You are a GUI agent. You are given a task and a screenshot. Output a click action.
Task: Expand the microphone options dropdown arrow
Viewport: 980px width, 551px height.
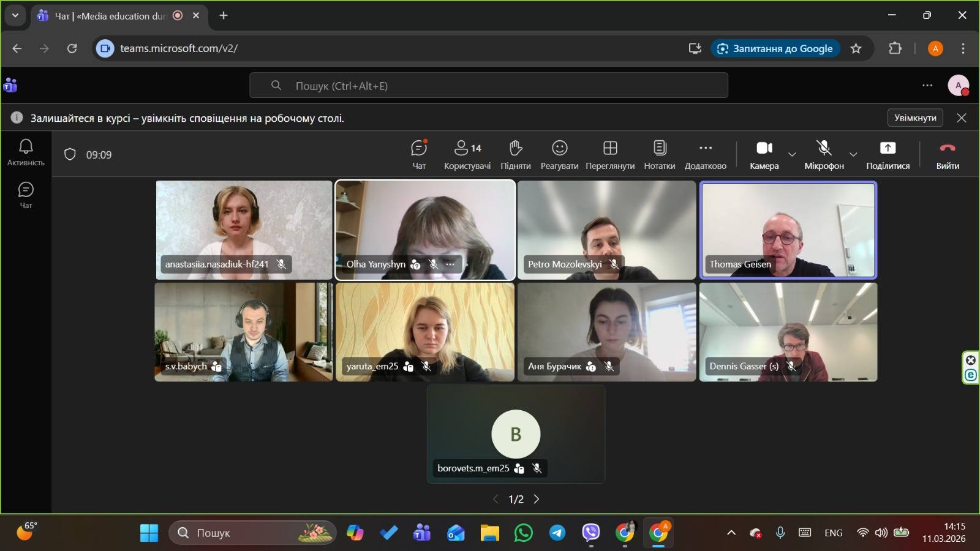853,154
